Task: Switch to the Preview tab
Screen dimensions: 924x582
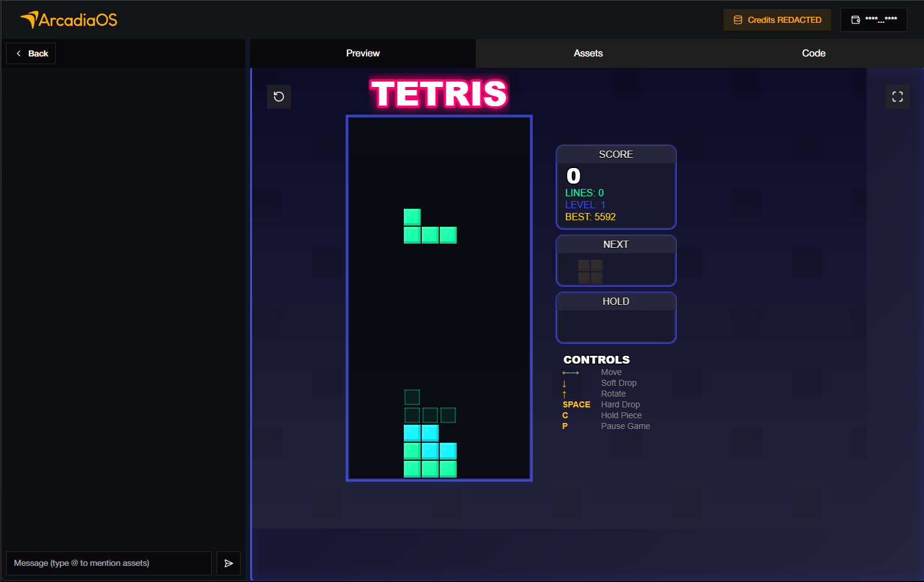Action: (x=363, y=53)
